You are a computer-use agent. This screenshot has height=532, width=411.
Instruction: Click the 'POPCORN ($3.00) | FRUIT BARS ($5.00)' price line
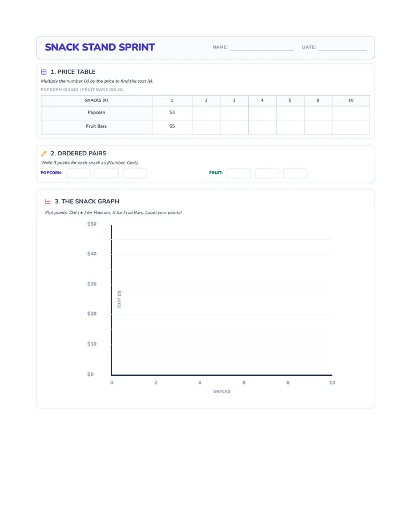tap(82, 90)
